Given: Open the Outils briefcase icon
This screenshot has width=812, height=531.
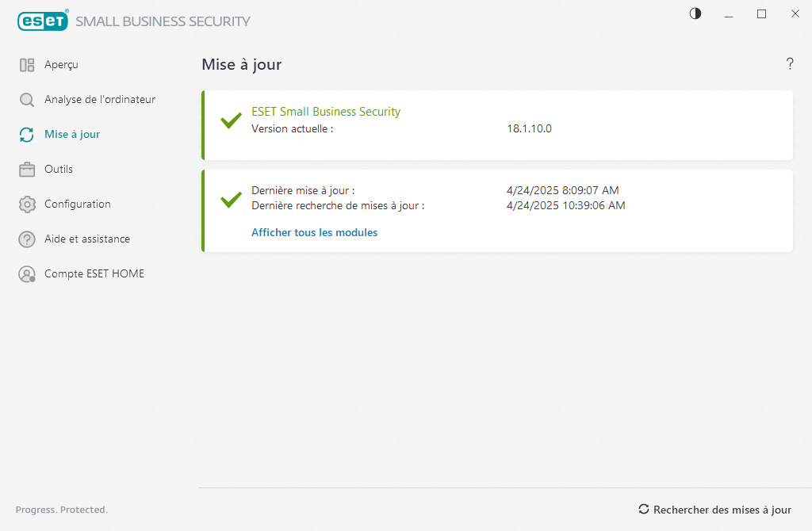Looking at the screenshot, I should coord(27,170).
